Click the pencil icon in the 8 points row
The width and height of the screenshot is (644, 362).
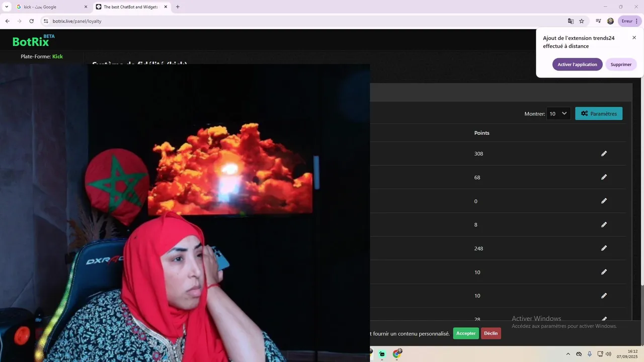(604, 224)
